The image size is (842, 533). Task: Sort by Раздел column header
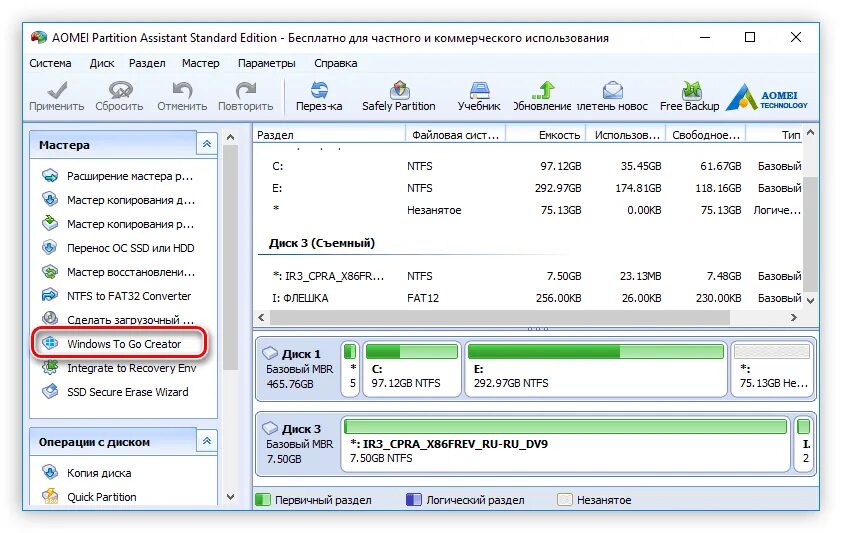point(330,135)
